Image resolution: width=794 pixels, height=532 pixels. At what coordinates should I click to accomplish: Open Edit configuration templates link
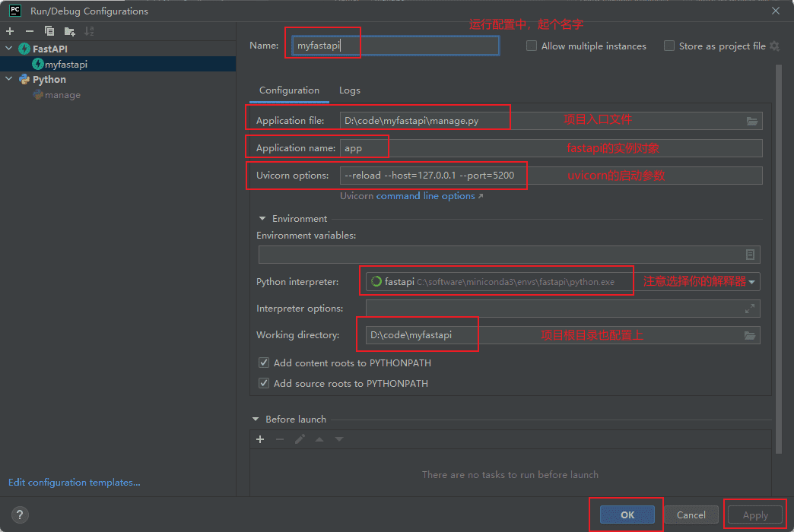[x=75, y=483]
